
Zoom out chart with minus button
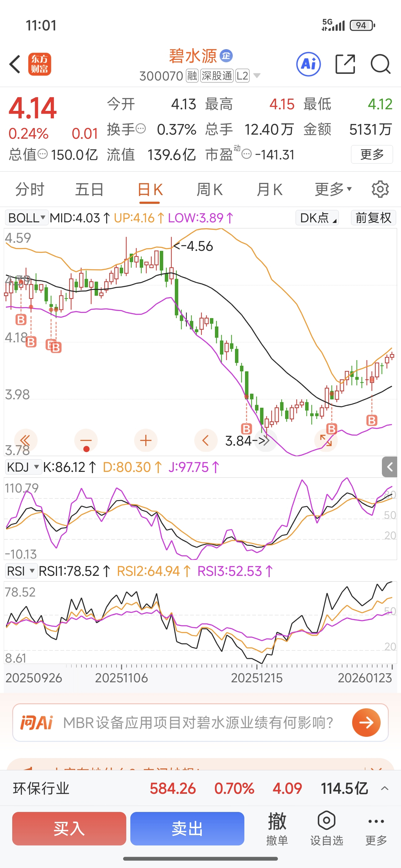(x=86, y=440)
